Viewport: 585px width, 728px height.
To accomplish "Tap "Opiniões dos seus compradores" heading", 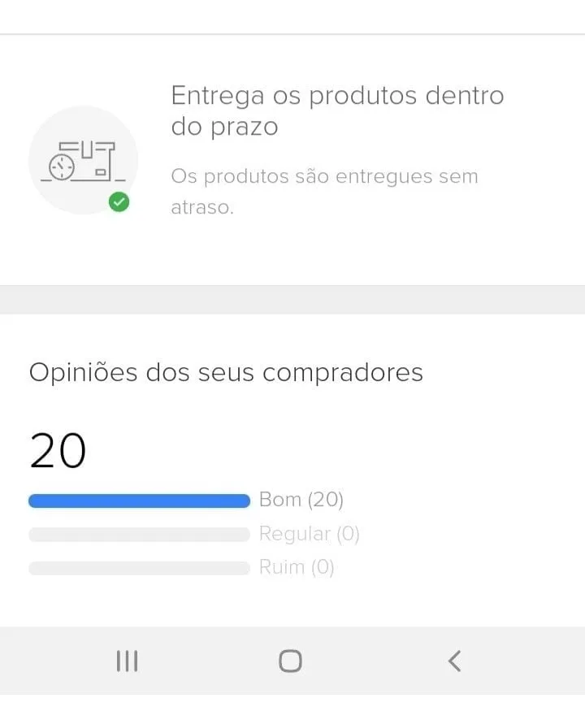I will point(226,372).
